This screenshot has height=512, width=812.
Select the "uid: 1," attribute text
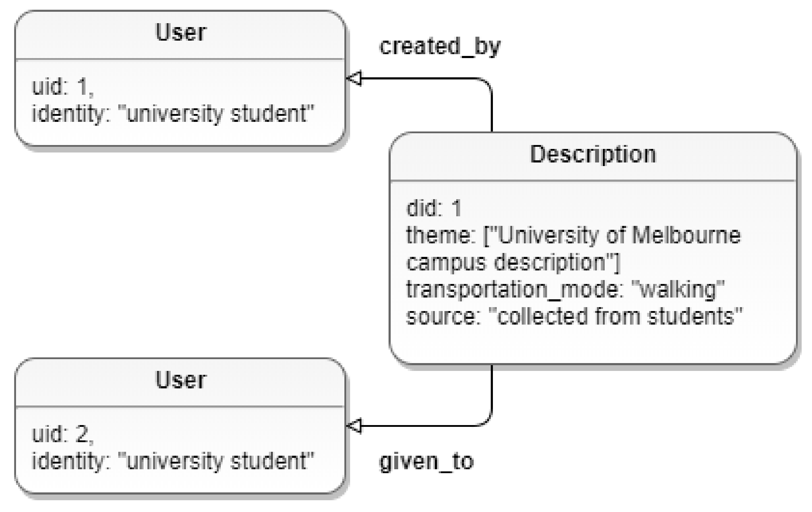click(x=63, y=87)
